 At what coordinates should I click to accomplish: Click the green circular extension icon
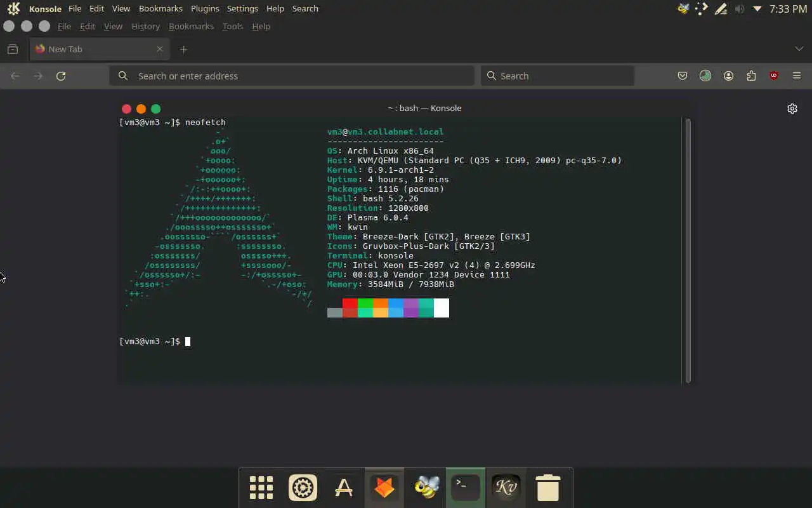(705, 76)
